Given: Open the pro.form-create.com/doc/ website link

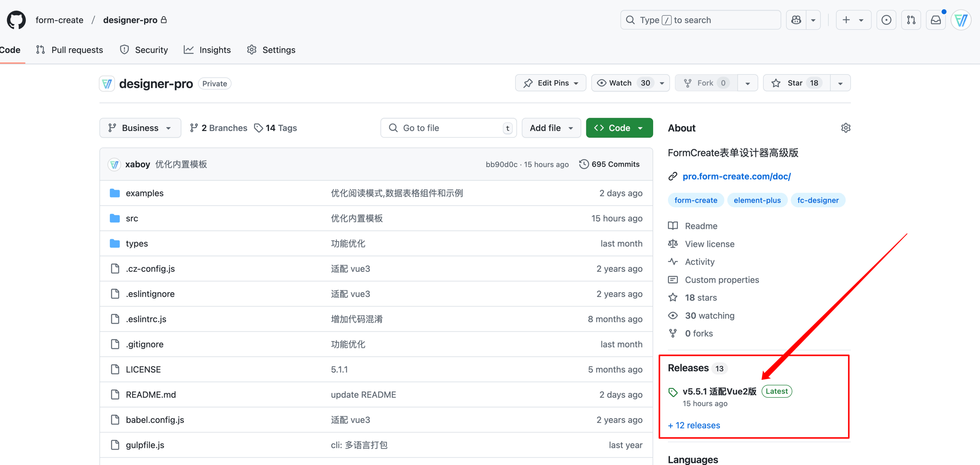Looking at the screenshot, I should point(736,176).
